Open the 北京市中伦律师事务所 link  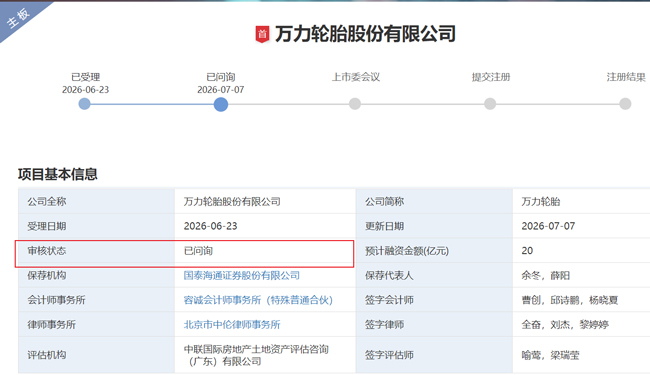coord(232,324)
